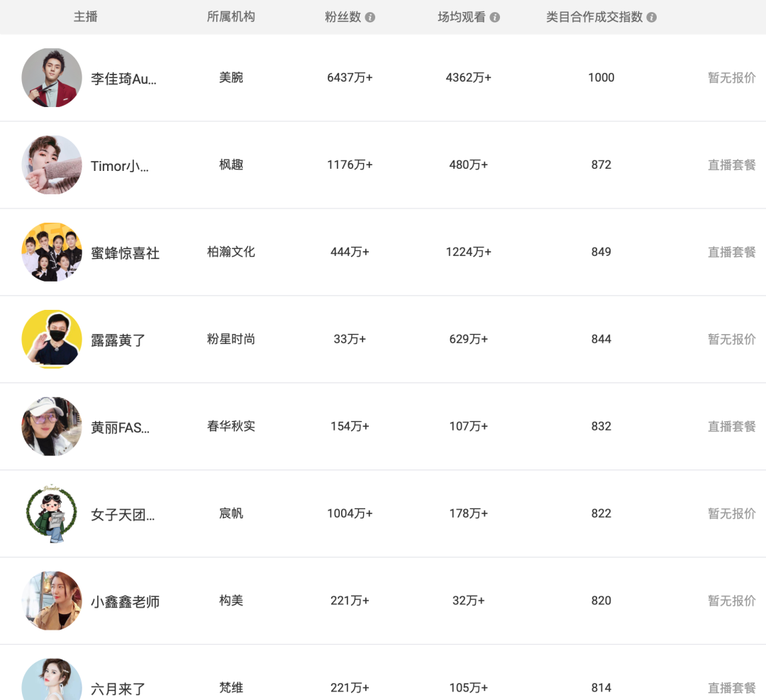766x700 pixels.
Task: Click agency name 柏瀚文化
Action: 231,252
